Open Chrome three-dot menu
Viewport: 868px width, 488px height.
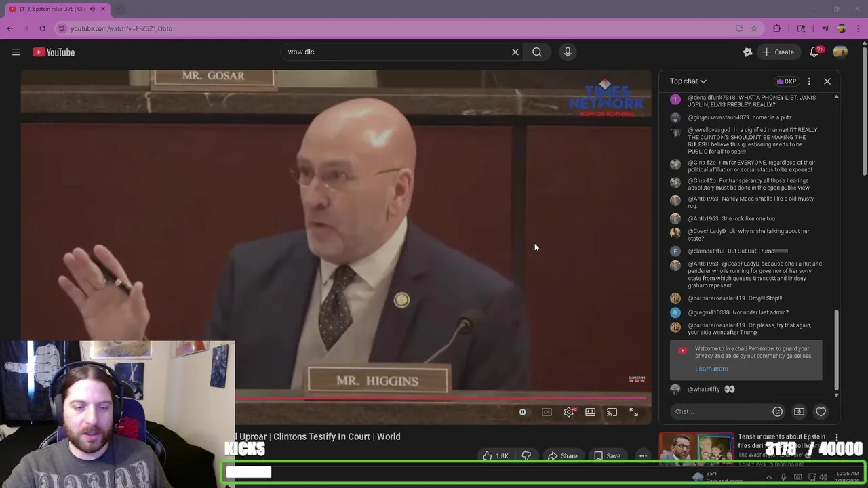[857, 28]
